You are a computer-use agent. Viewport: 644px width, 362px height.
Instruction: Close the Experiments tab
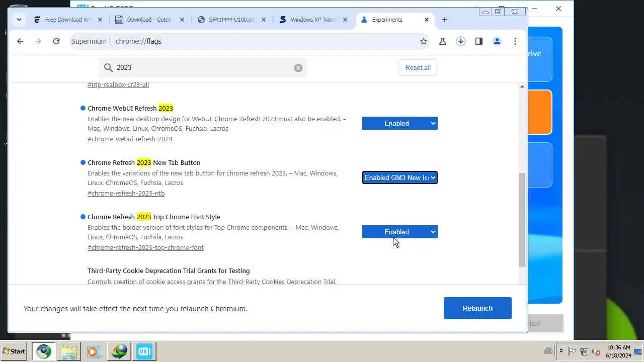click(427, 20)
